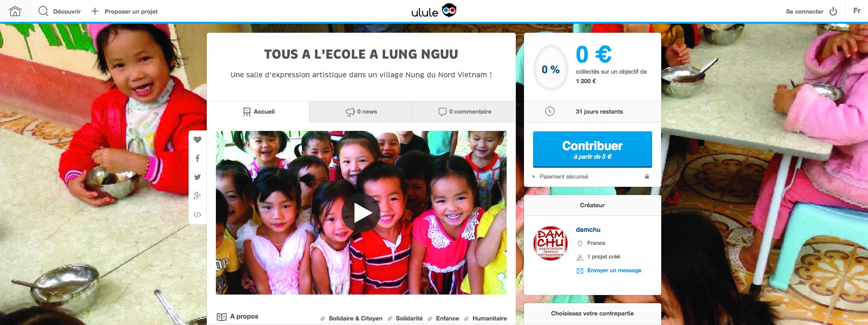Click the Contribuer button
Image resolution: width=868 pixels, height=325 pixels.
592,150
